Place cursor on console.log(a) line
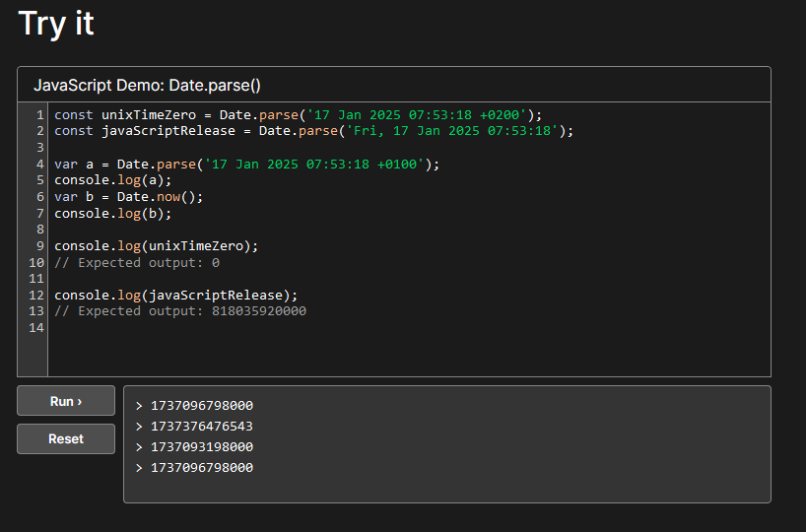Viewport: 806px width, 532px height. (112, 179)
